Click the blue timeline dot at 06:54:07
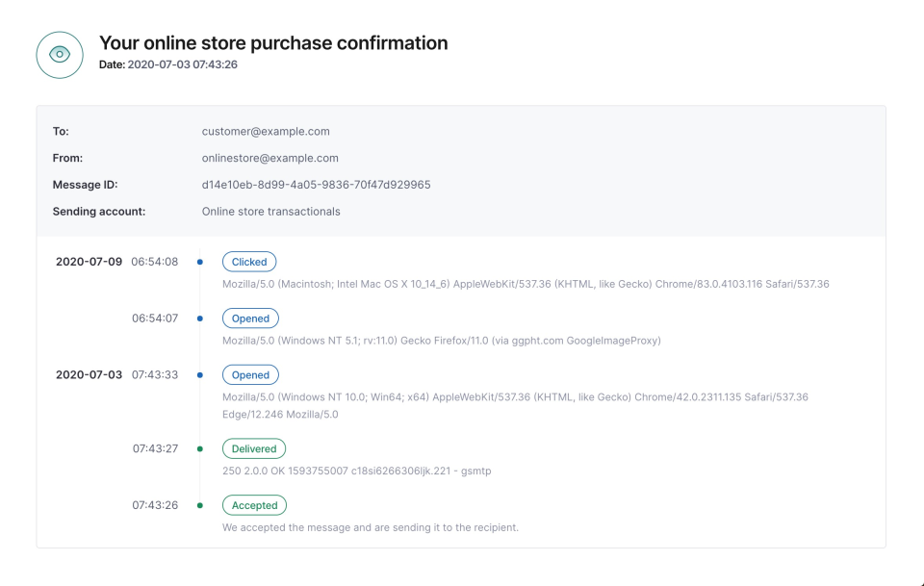The width and height of the screenshot is (924, 586). pyautogui.click(x=199, y=318)
